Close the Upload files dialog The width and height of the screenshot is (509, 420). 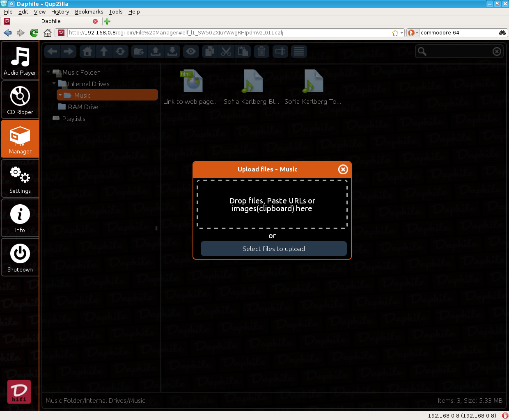pyautogui.click(x=343, y=169)
